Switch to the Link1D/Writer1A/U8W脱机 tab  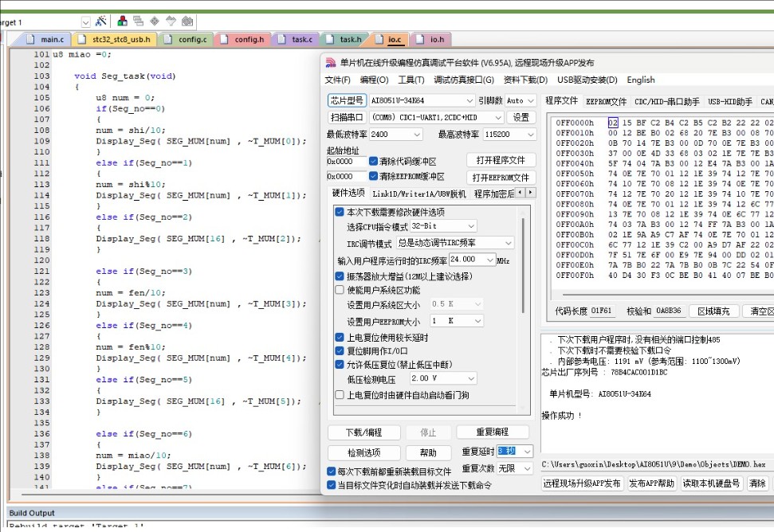point(419,194)
